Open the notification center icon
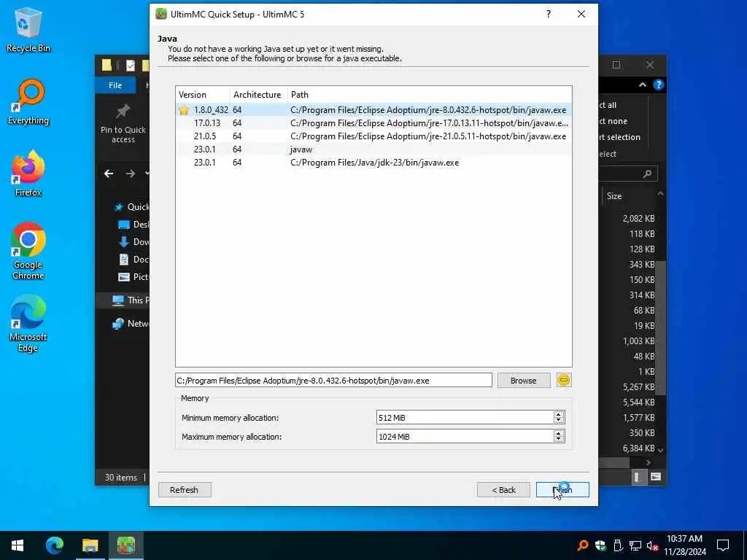 (723, 545)
